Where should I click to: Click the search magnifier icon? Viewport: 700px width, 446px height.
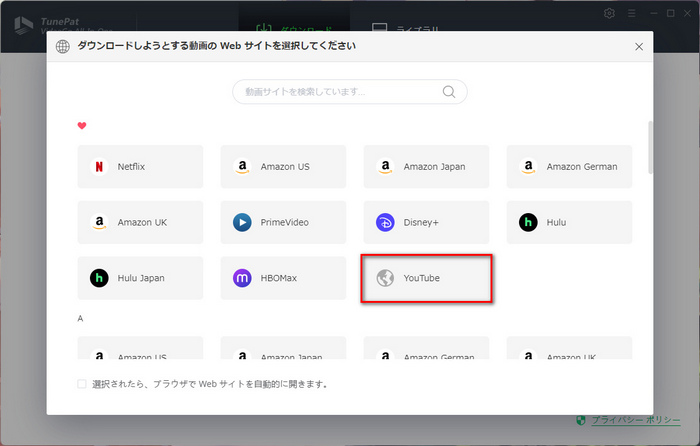coord(449,92)
